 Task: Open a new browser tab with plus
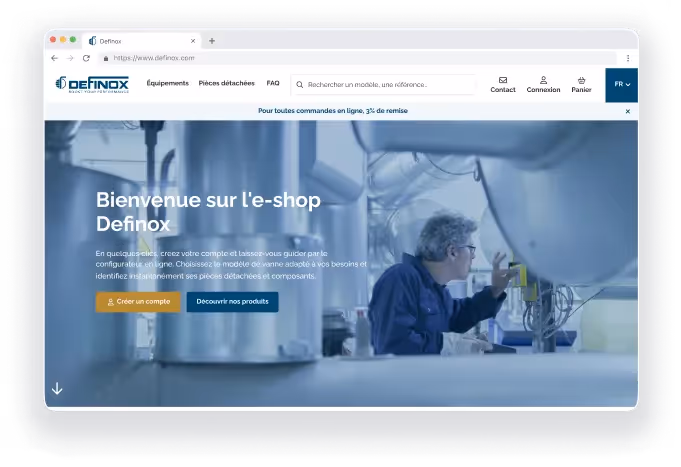(212, 41)
